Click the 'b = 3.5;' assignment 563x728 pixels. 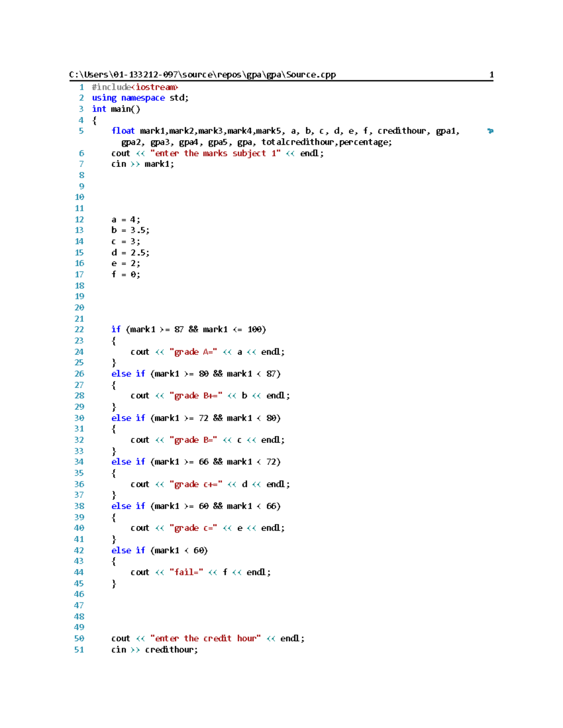pos(130,230)
